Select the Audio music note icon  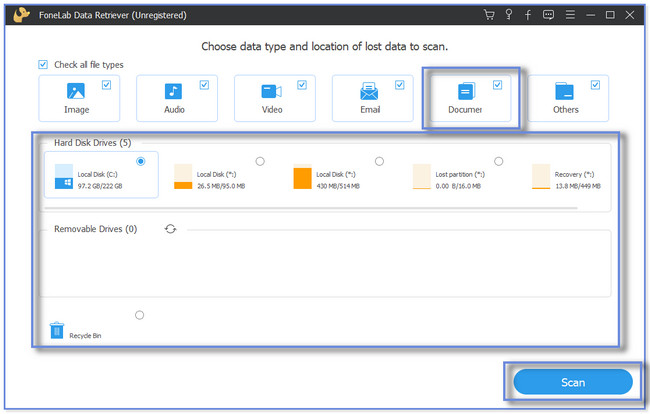pyautogui.click(x=173, y=91)
